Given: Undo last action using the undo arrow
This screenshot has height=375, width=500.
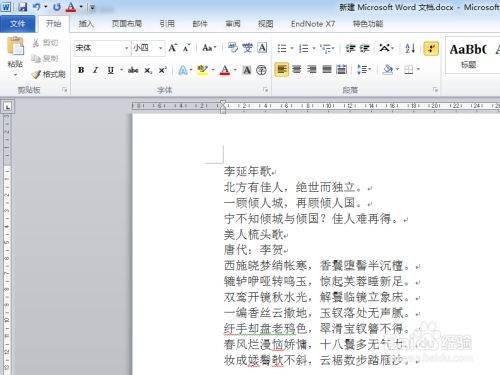Looking at the screenshot, I should tap(37, 7).
